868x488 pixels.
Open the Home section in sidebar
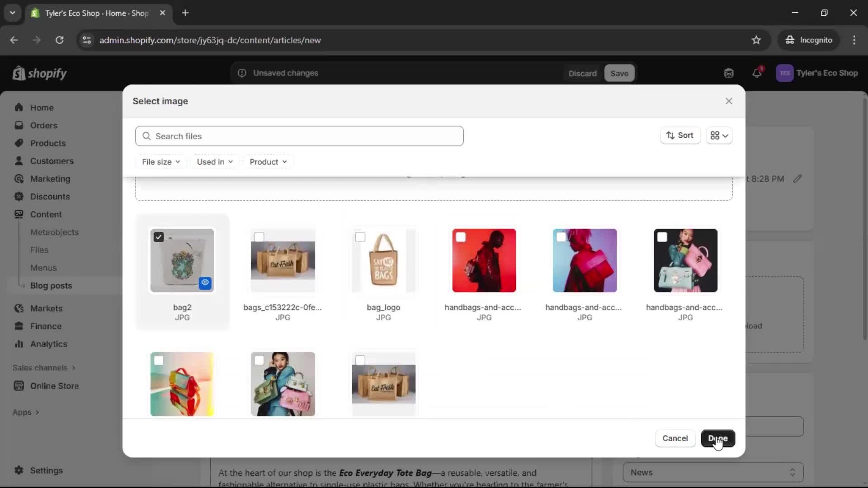[41, 107]
